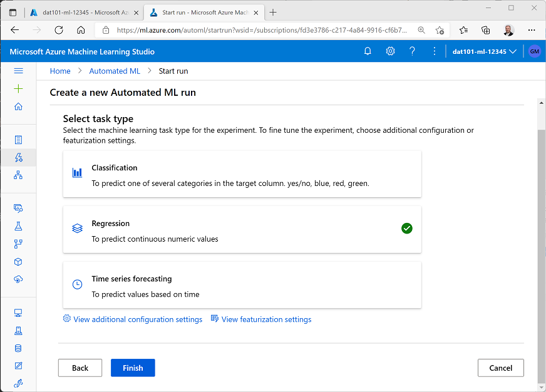This screenshot has height=392, width=546.
Task: Expand the dat101-ml-12345 workspace dropdown
Action: coord(484,51)
